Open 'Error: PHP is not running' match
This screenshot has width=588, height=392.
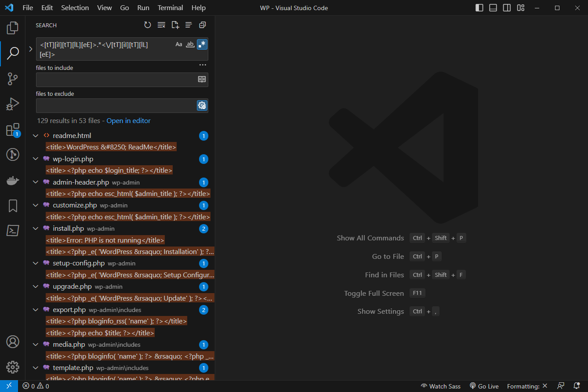(105, 240)
